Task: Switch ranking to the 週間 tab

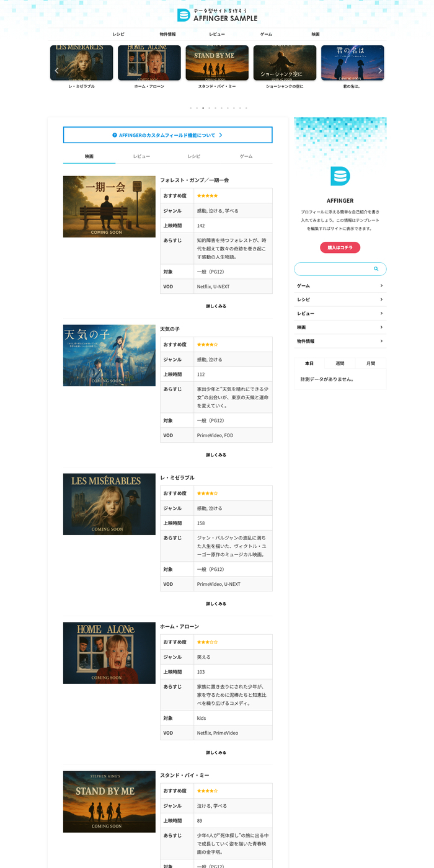Action: [340, 363]
